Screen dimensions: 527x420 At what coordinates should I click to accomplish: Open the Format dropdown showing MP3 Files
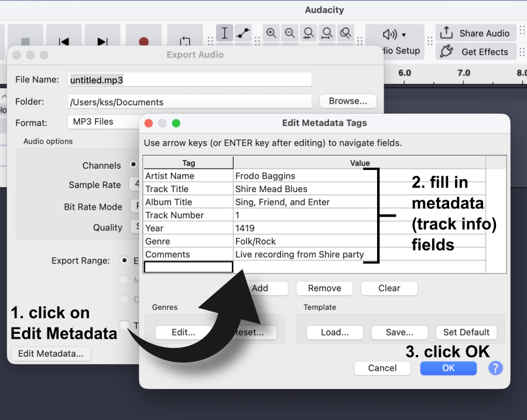pos(104,122)
